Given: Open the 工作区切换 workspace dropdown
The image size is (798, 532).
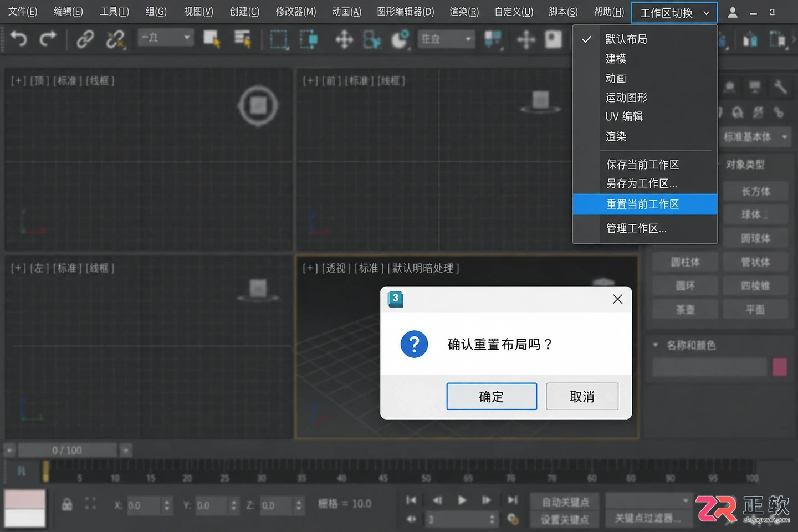Looking at the screenshot, I should pyautogui.click(x=674, y=13).
